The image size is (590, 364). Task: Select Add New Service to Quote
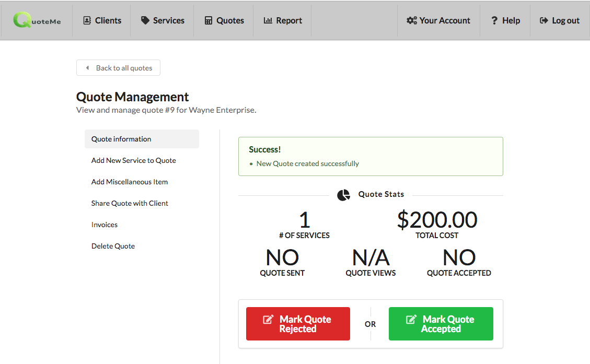142,160
